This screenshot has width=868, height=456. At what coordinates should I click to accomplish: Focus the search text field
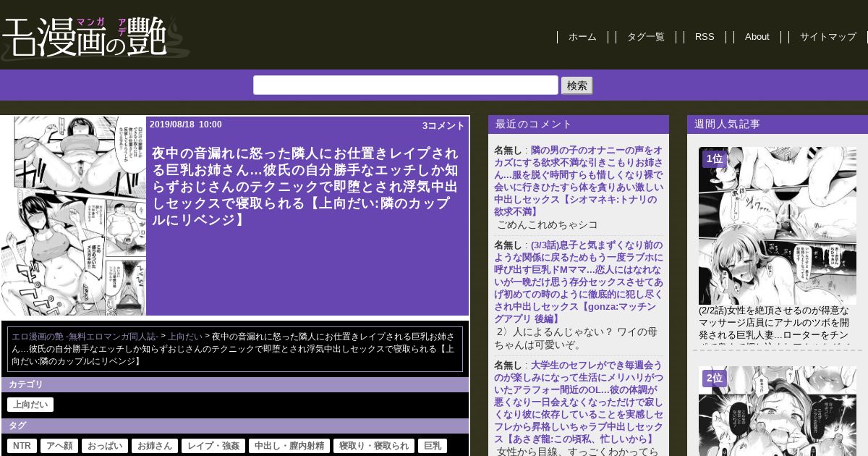(x=405, y=85)
